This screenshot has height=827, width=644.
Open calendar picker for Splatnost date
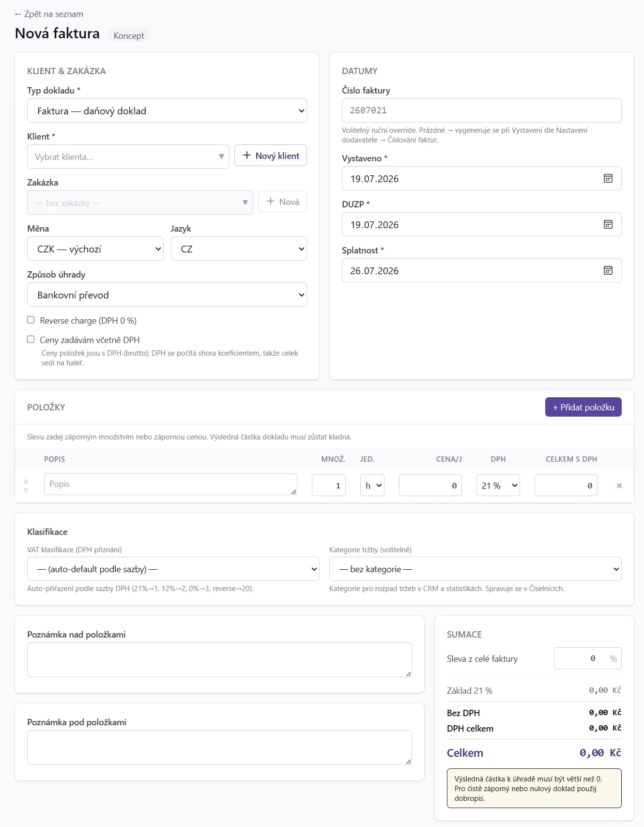(x=608, y=270)
